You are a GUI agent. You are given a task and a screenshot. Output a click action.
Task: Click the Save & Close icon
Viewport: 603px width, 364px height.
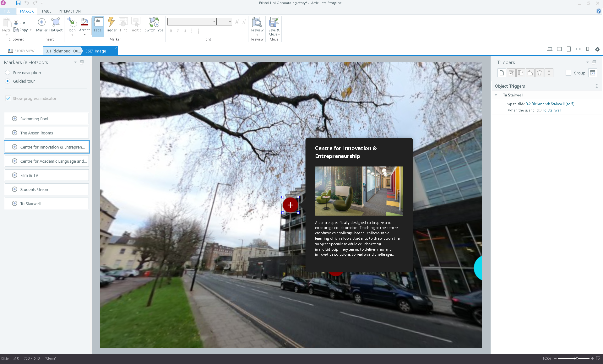274,25
